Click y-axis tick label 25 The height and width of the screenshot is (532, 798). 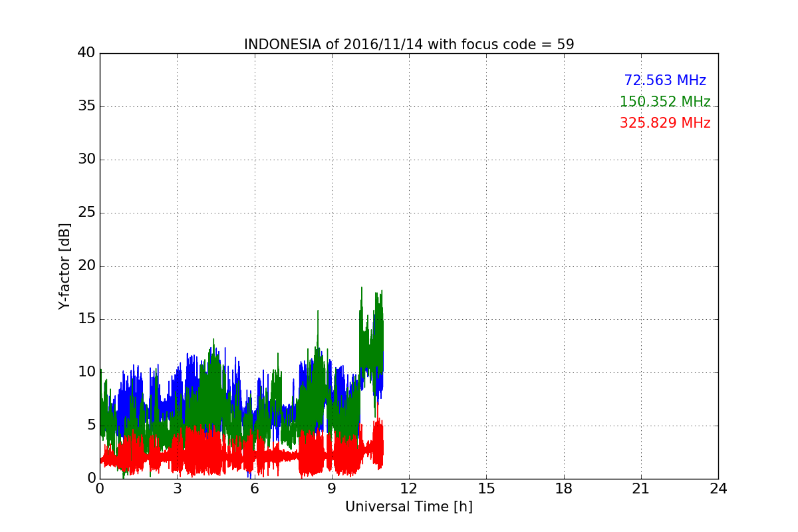coord(86,212)
